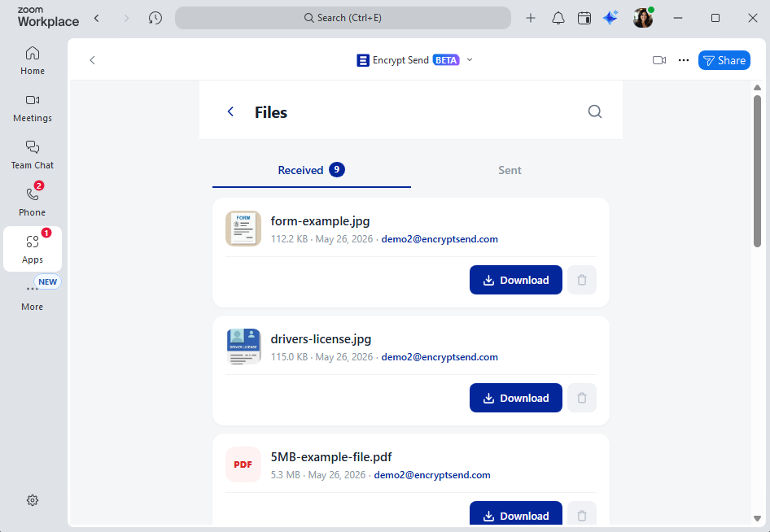Delete form-example.jpg with trash icon
This screenshot has width=770, height=532.
582,280
